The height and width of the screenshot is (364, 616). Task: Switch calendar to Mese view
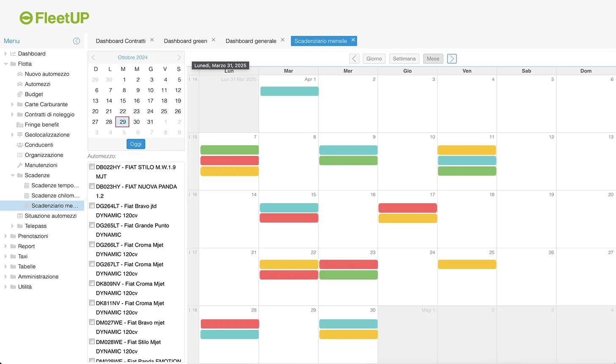[433, 59]
